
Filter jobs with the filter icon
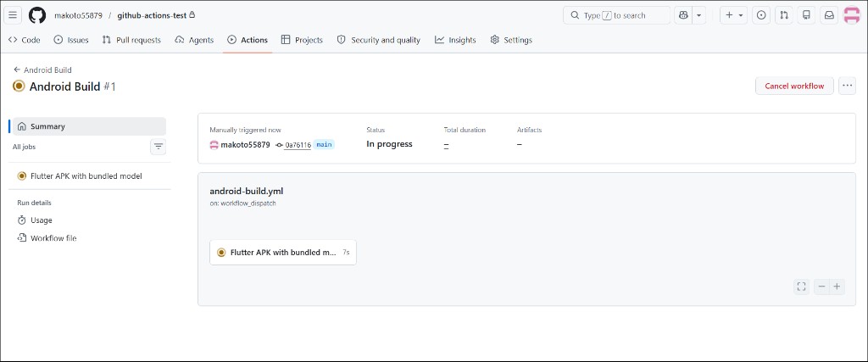tap(159, 147)
